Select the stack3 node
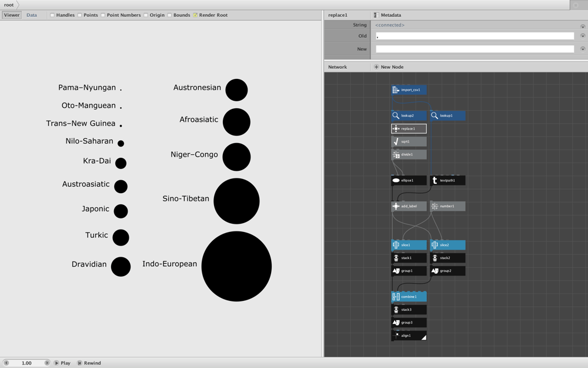588x368 pixels. click(409, 310)
